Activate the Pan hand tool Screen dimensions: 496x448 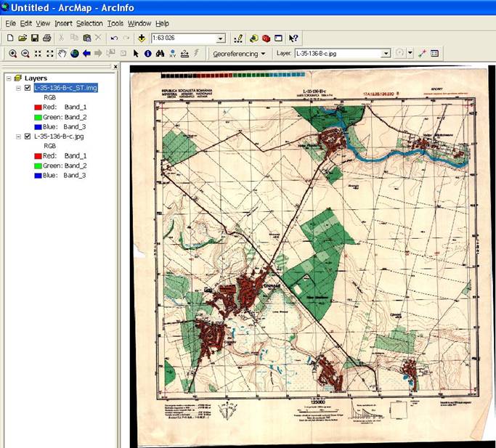click(62, 54)
